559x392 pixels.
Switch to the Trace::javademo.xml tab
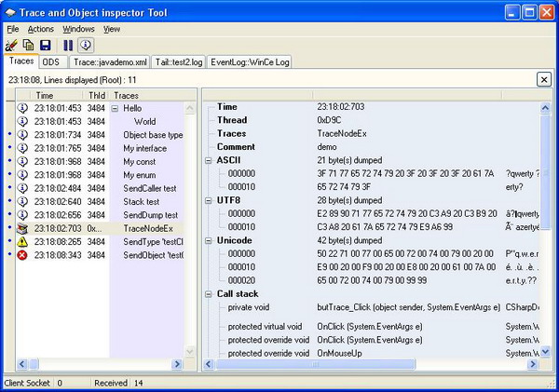[109, 62]
